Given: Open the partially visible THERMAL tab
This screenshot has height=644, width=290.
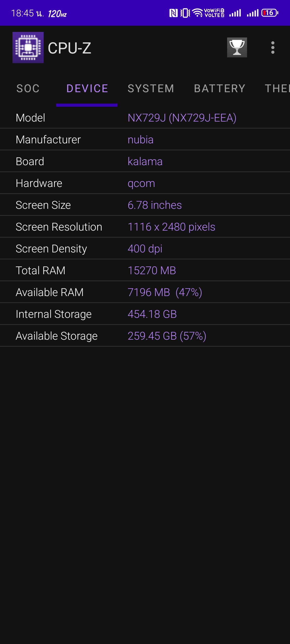Looking at the screenshot, I should coord(277,89).
